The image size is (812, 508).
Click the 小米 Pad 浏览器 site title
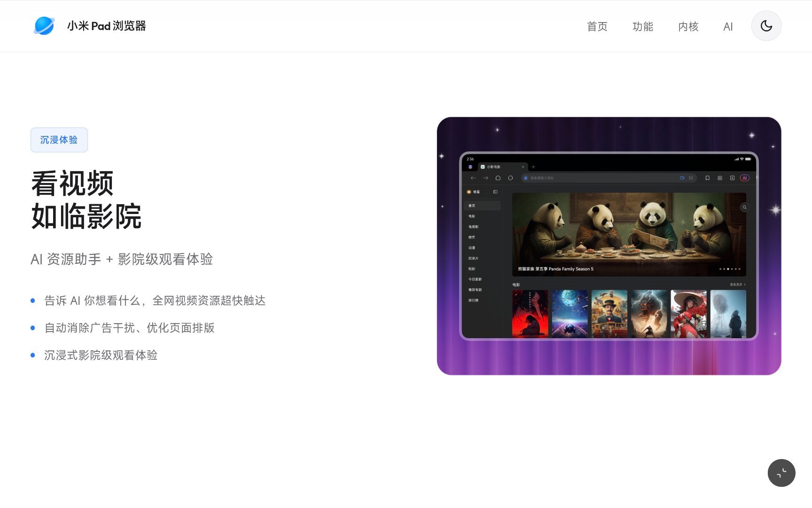pos(107,26)
